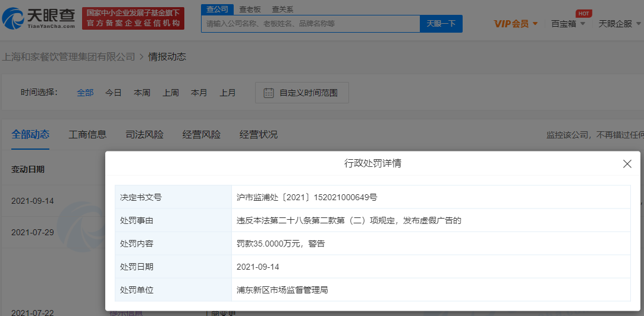Switch to 查关系 search tab

coord(282,10)
